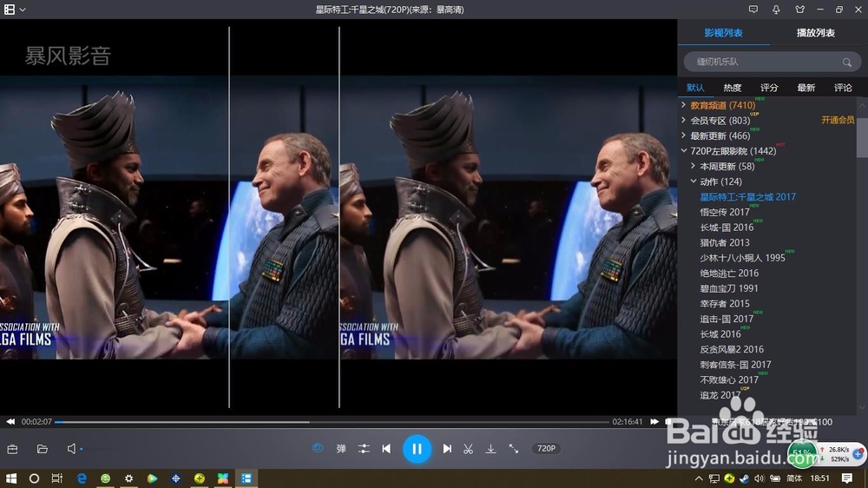Switch to the 播放列表 tab

[815, 33]
